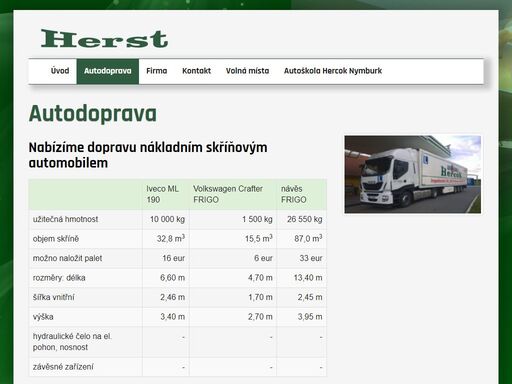Click the '26 550 kg' cell

point(302,219)
